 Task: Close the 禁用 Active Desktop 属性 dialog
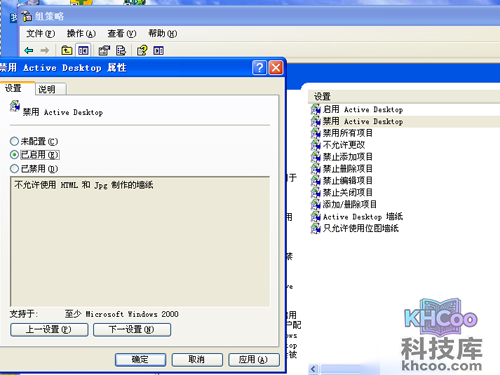pos(276,68)
